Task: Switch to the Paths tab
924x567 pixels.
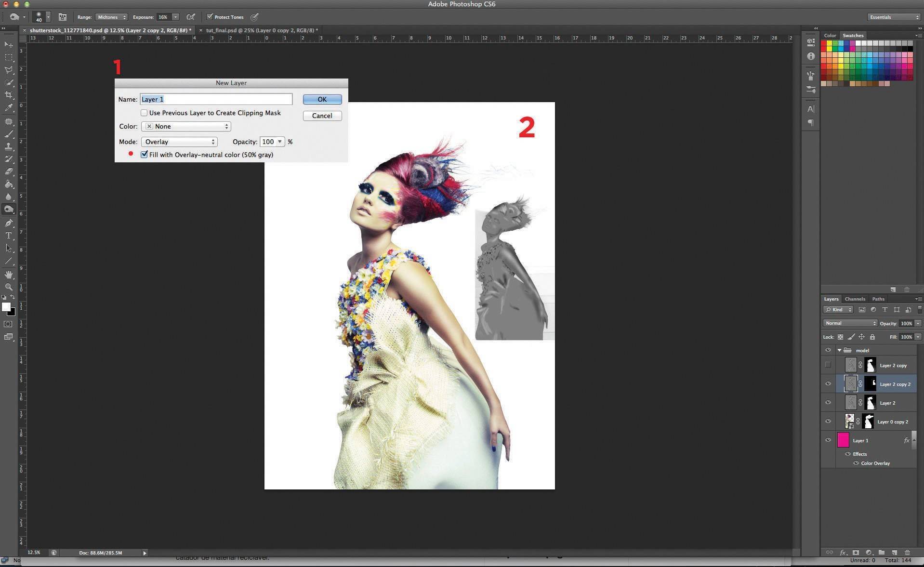Action: tap(878, 299)
